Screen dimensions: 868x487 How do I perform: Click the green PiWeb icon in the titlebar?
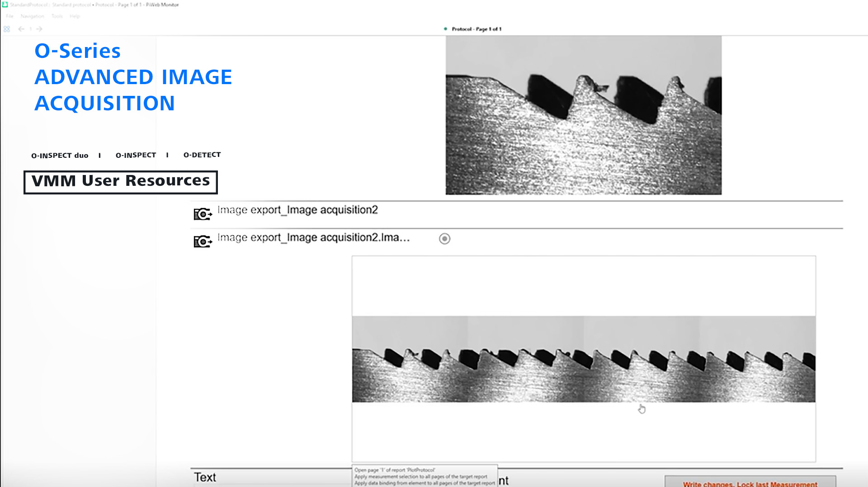click(4, 4)
